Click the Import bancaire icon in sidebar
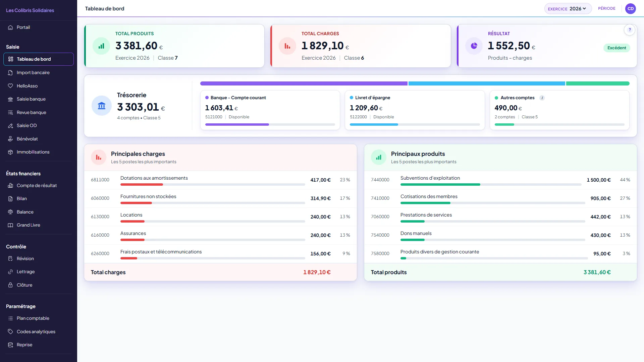This screenshot has width=644, height=362. (10, 73)
